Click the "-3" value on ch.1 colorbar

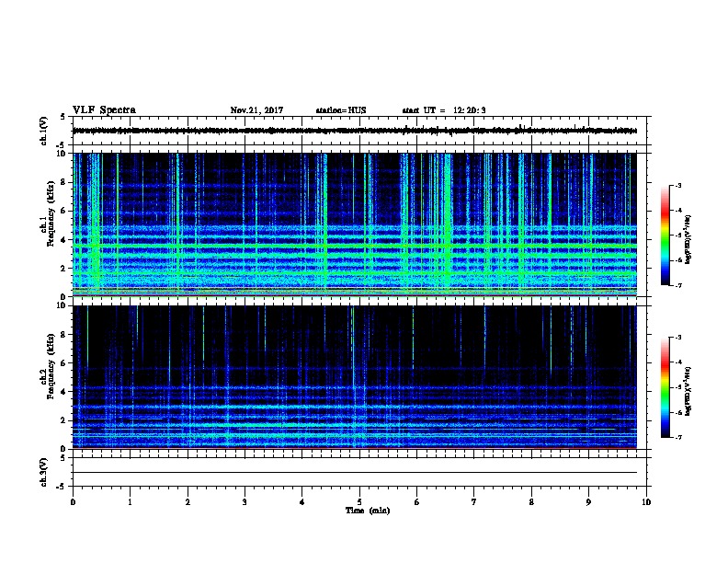tap(678, 185)
